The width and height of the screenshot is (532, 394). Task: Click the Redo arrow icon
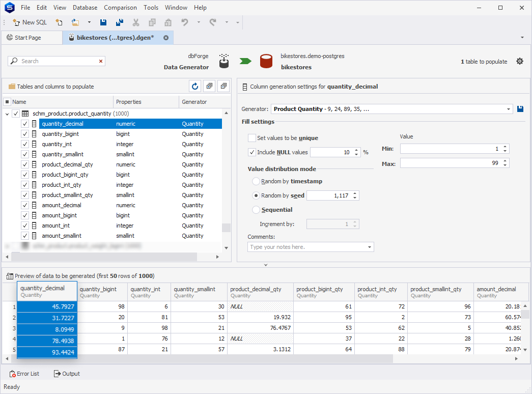tap(213, 22)
